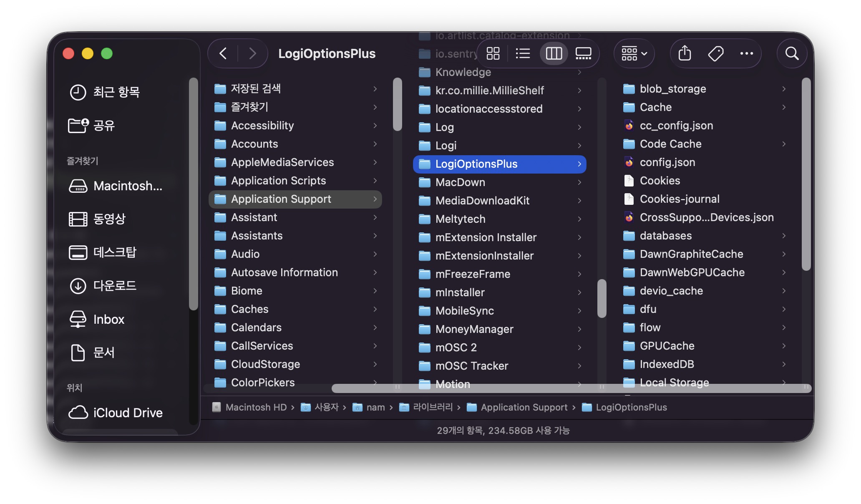
Task: Select column view mode
Action: point(554,53)
